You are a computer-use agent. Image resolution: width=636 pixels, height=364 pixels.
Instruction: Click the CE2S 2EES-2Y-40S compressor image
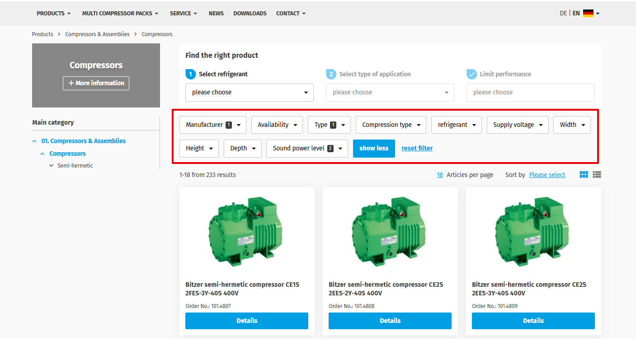click(x=390, y=231)
